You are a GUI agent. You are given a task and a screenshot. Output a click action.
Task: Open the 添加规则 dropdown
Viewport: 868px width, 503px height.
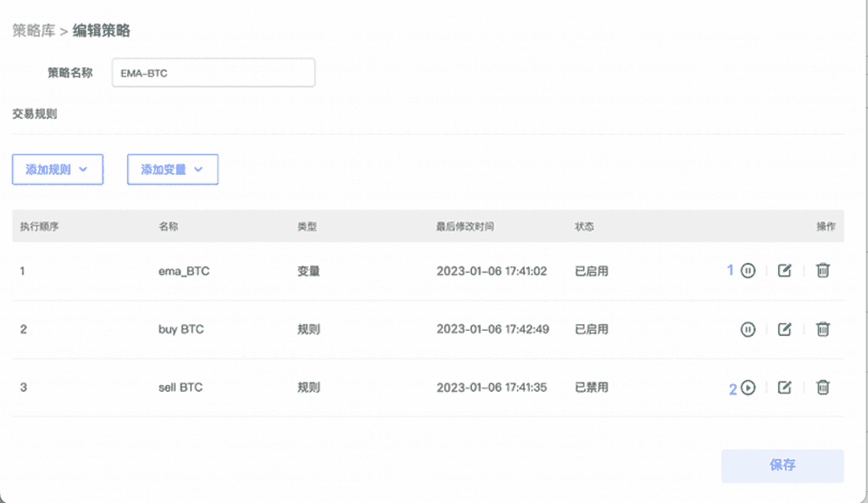point(58,170)
